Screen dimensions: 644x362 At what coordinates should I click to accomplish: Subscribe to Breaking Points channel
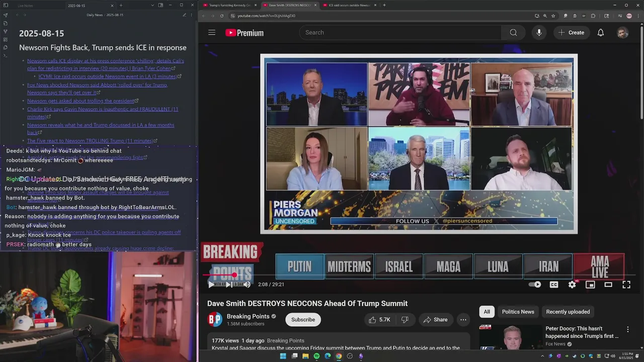(x=303, y=320)
